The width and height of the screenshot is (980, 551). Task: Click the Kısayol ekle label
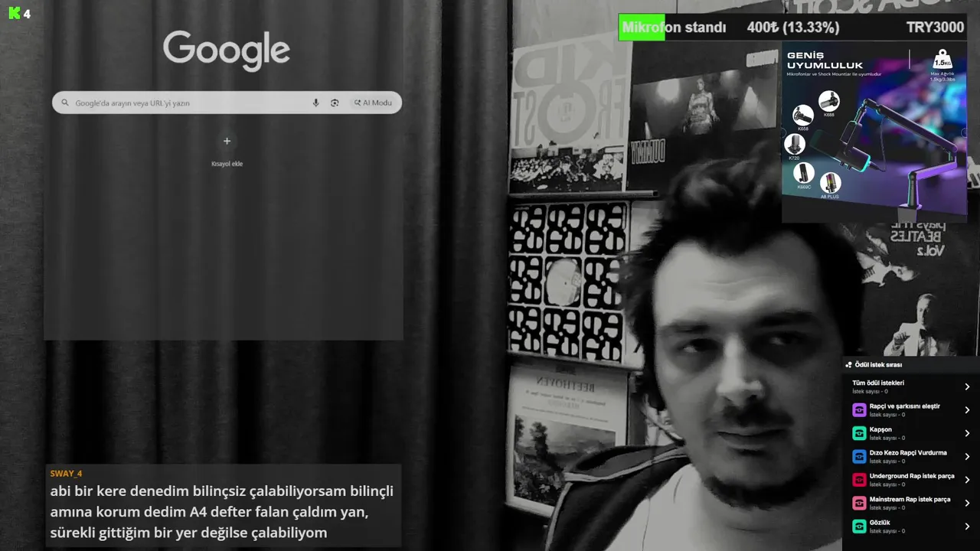(227, 164)
